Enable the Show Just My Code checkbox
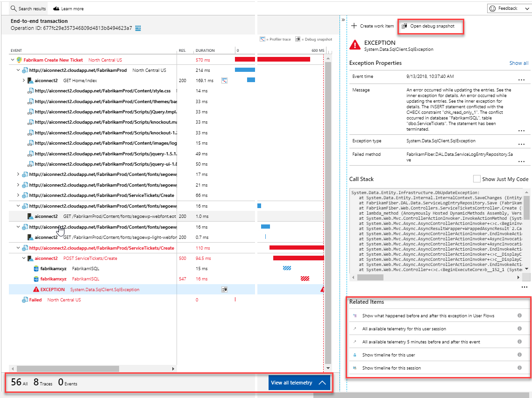532x398 pixels. (x=476, y=179)
